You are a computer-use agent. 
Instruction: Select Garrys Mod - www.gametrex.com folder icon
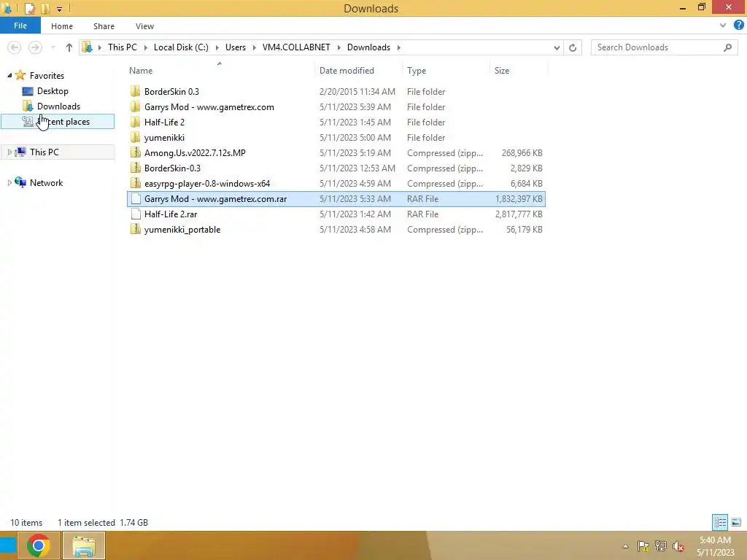point(135,106)
